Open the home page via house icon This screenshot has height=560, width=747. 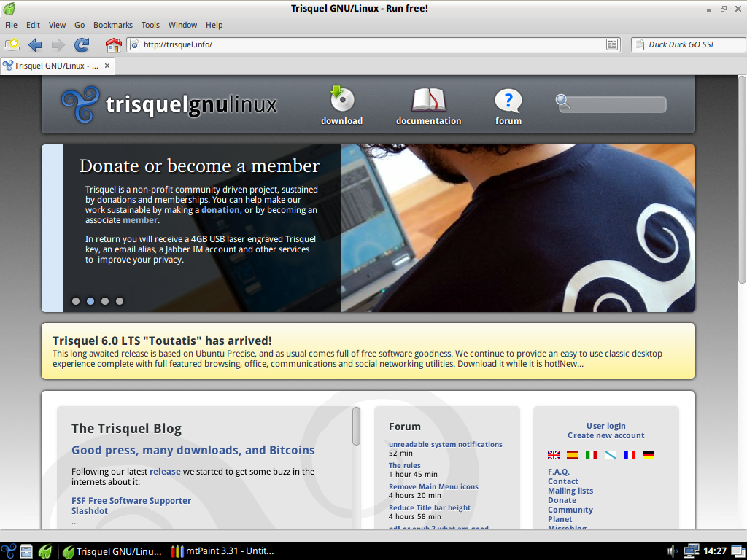click(113, 44)
